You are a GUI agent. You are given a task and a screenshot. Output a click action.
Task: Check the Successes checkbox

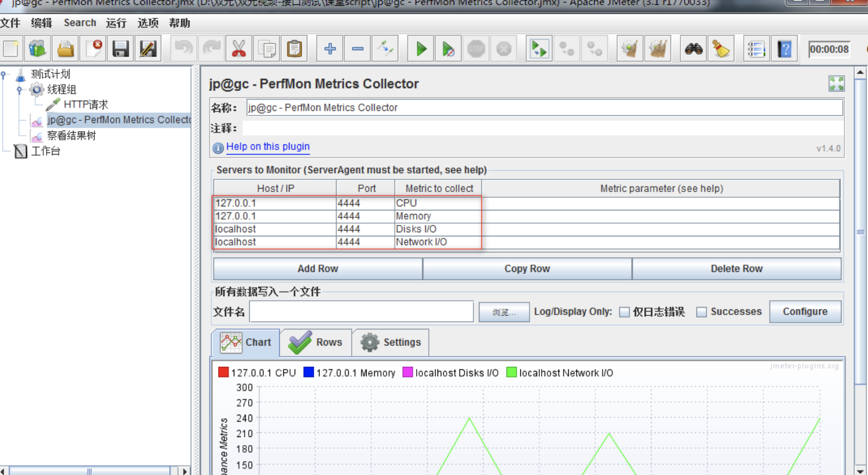(x=702, y=312)
